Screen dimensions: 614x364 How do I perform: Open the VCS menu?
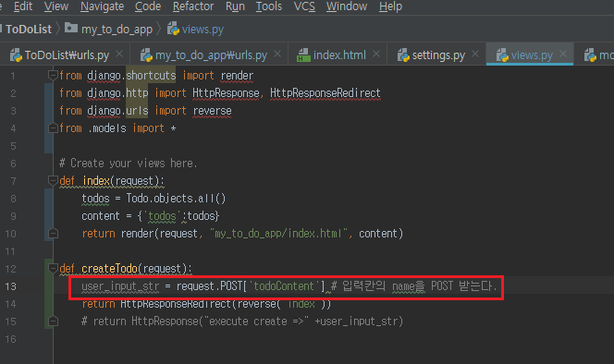[x=304, y=6]
